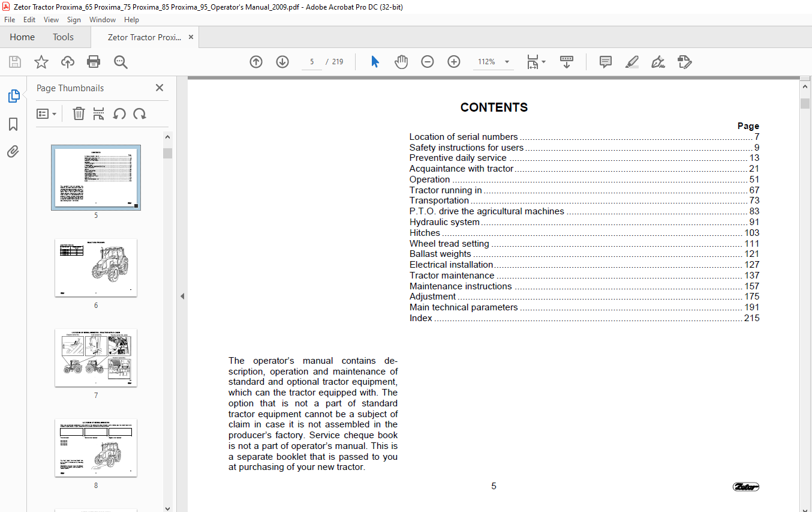Click the CONTENTS heading

(494, 107)
